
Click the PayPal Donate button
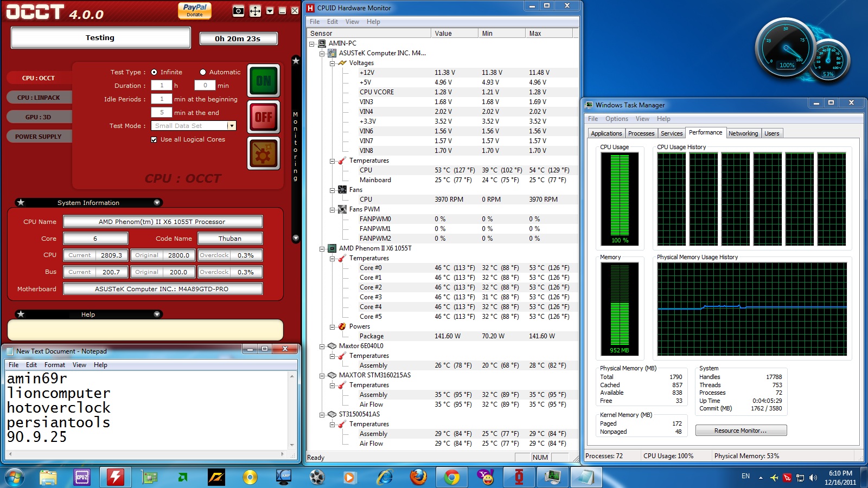point(195,10)
